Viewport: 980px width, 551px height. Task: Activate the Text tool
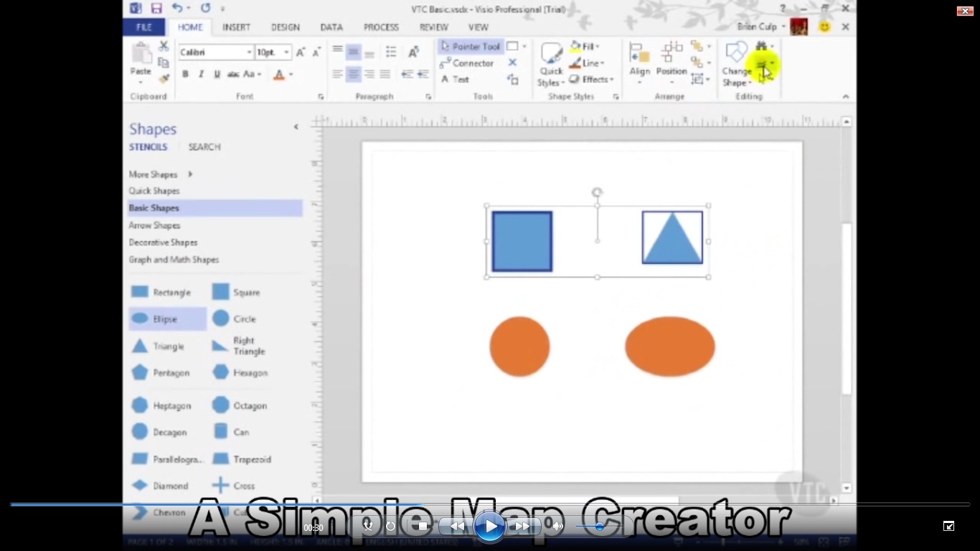[x=455, y=80]
